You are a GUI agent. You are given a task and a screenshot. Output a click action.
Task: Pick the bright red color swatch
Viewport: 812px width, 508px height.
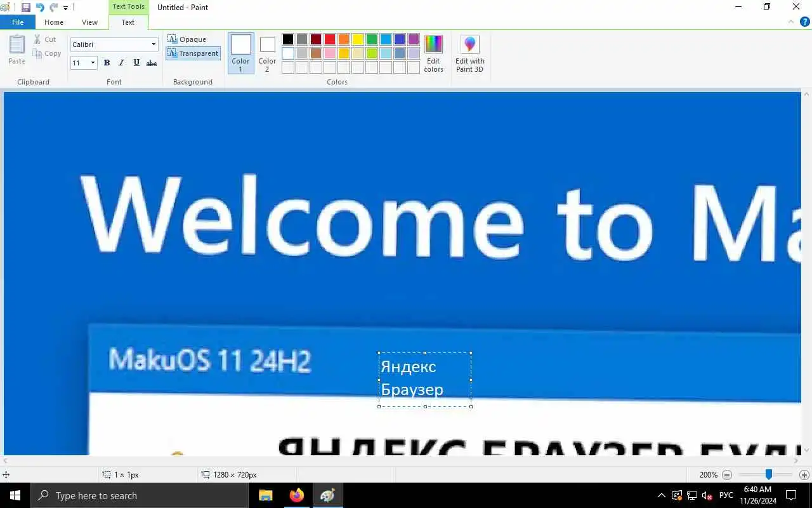point(330,39)
